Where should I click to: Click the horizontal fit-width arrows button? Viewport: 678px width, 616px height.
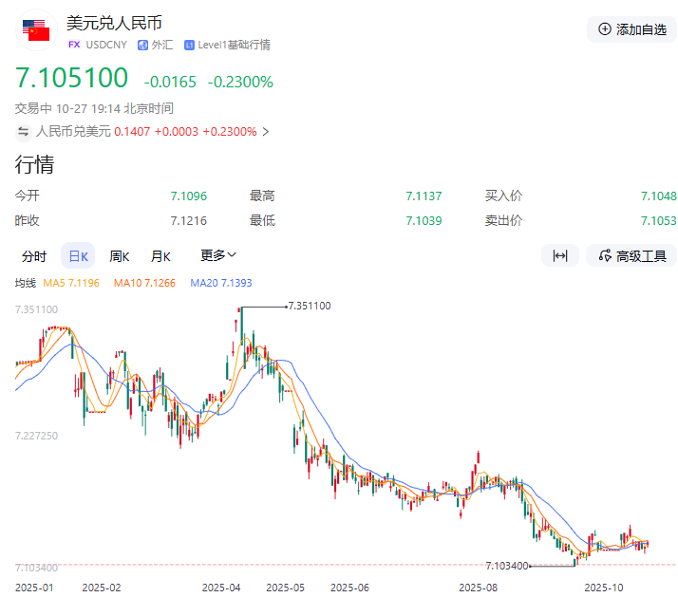(560, 255)
